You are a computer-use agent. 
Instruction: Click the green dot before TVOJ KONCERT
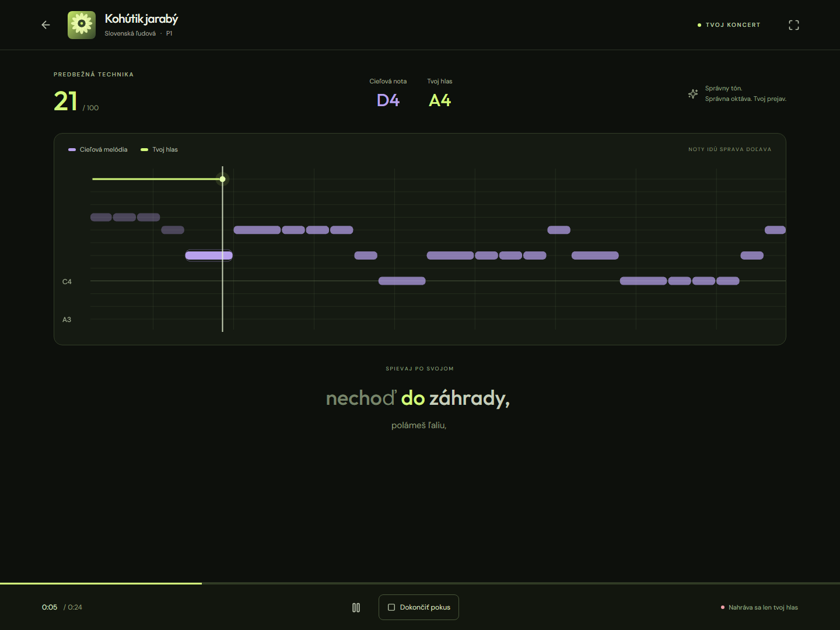tap(699, 25)
